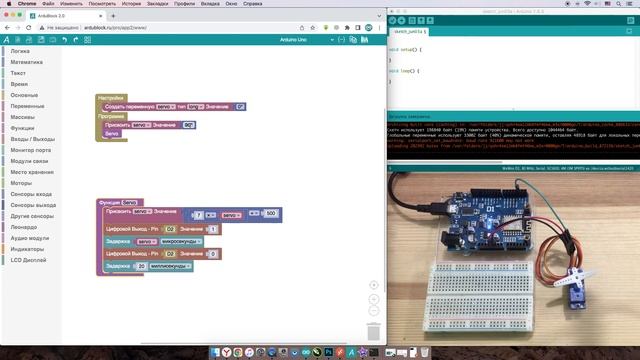Click the 500 value field in math block
The height and width of the screenshot is (360, 640).
[271, 213]
